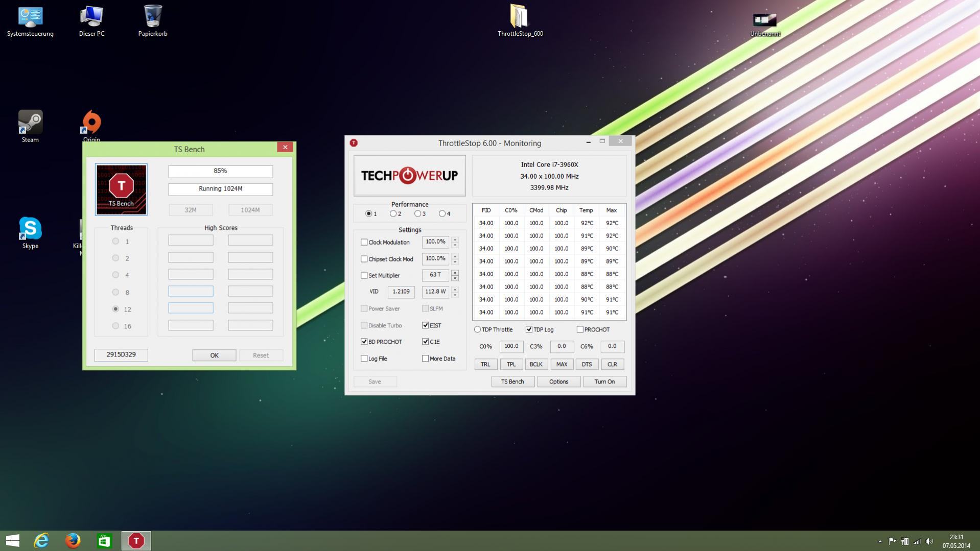Increase the Set Multiplier value
Viewport: 980px width, 551px height.
coord(455,272)
